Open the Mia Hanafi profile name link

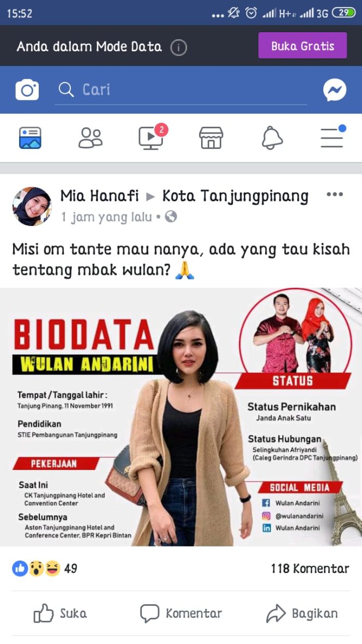pyautogui.click(x=100, y=196)
